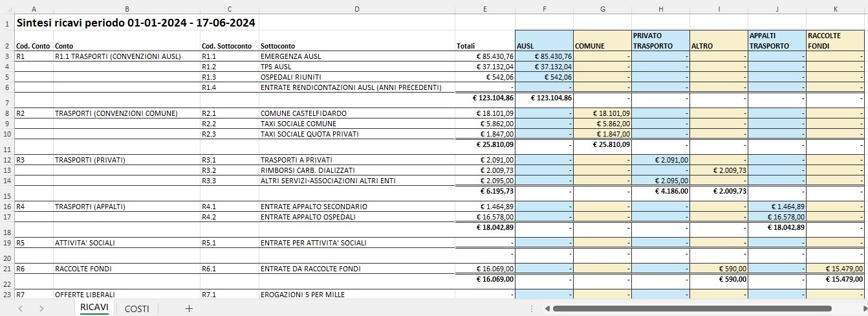Select the € 123.104,86 total in Totali column
The height and width of the screenshot is (316, 868).
485,100
